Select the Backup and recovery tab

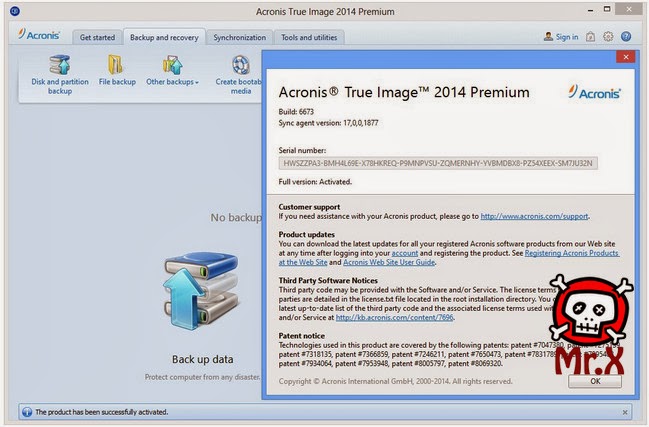pos(164,37)
